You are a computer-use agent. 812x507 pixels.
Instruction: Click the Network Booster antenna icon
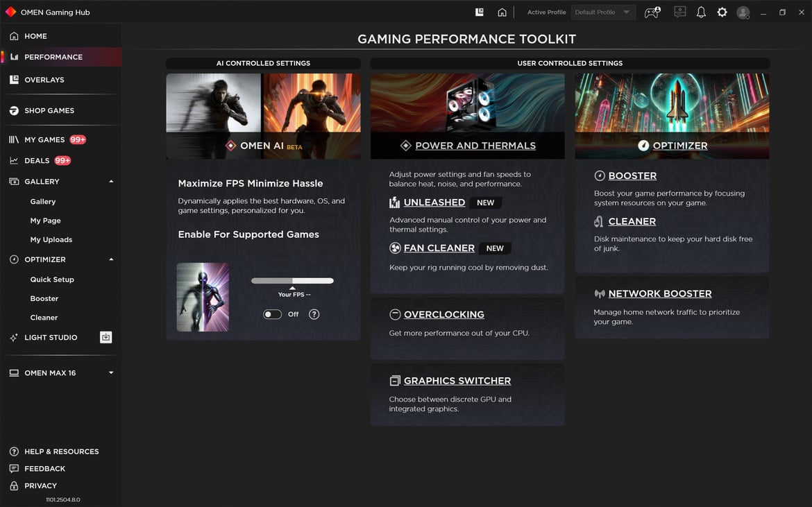600,294
